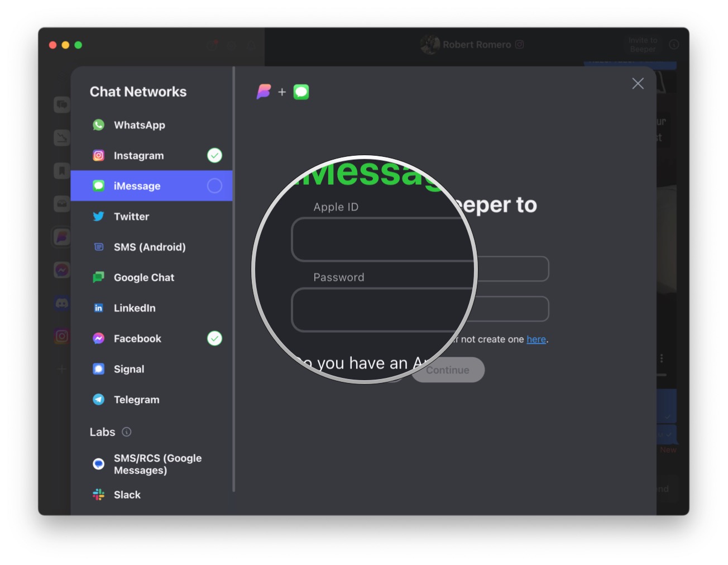The height and width of the screenshot is (565, 728).
Task: Choose Twitter from the network list
Action: tap(151, 217)
